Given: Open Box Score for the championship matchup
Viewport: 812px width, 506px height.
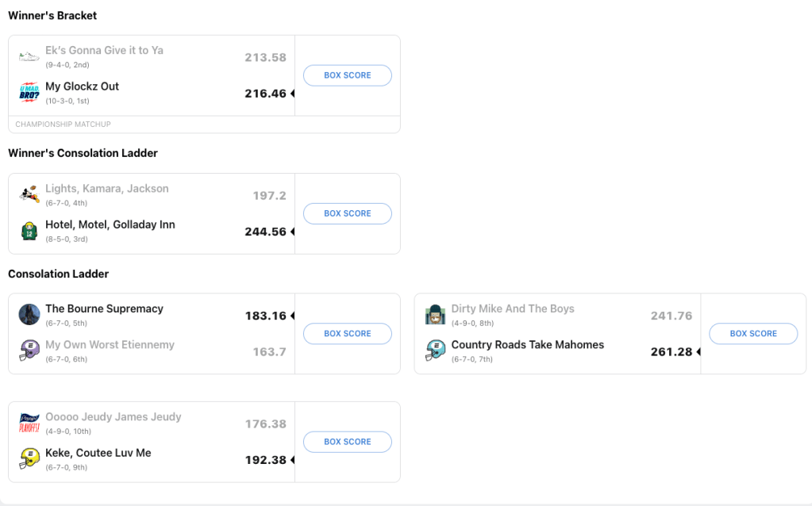Looking at the screenshot, I should coord(347,75).
